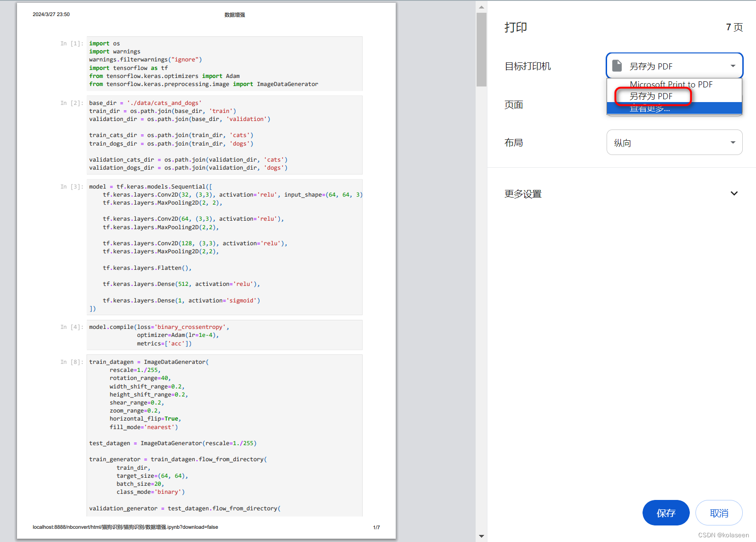The height and width of the screenshot is (542, 756).
Task: Click the In [4]: cell prompt
Action: (72, 327)
